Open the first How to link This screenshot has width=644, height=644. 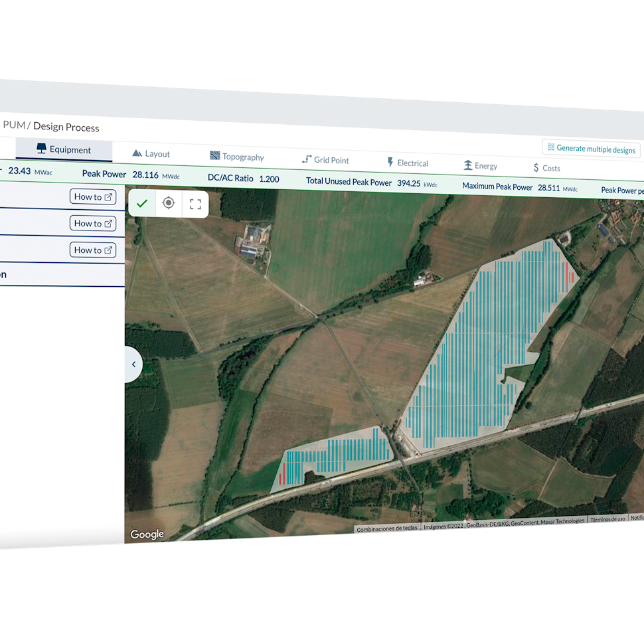pyautogui.click(x=93, y=197)
